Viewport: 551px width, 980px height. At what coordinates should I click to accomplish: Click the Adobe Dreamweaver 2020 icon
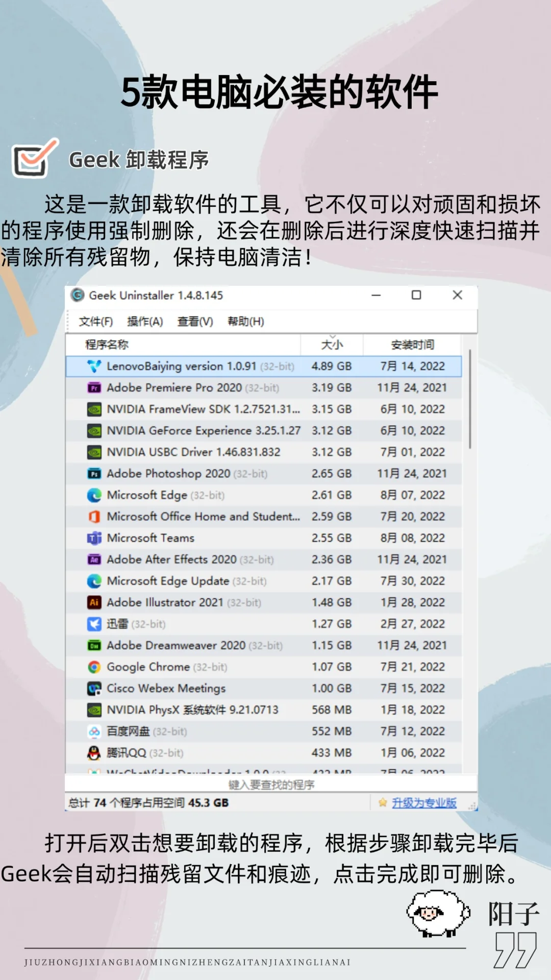pos(94,646)
